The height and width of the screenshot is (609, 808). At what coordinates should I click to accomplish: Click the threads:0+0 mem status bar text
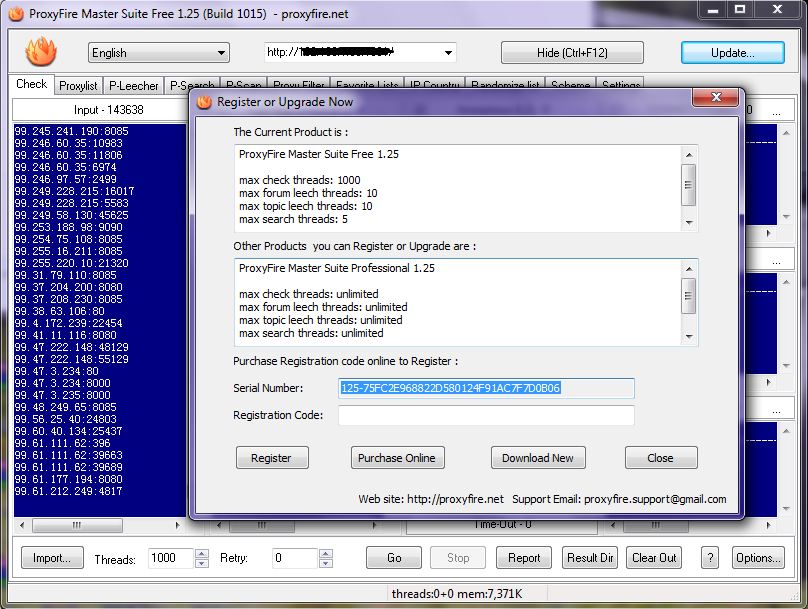[457, 594]
